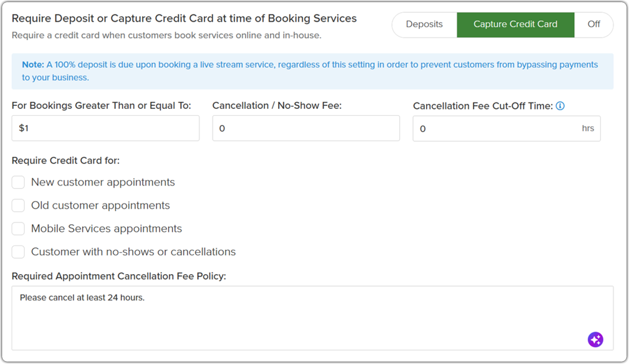Image resolution: width=629 pixels, height=364 pixels.
Task: Check Customer with no-shows or cancellations
Action: (x=18, y=252)
